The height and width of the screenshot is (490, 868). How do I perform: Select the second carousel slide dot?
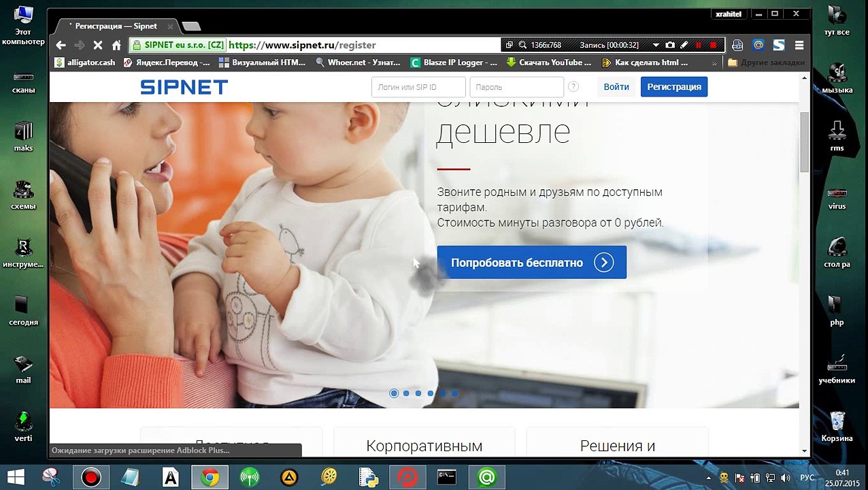tap(406, 393)
